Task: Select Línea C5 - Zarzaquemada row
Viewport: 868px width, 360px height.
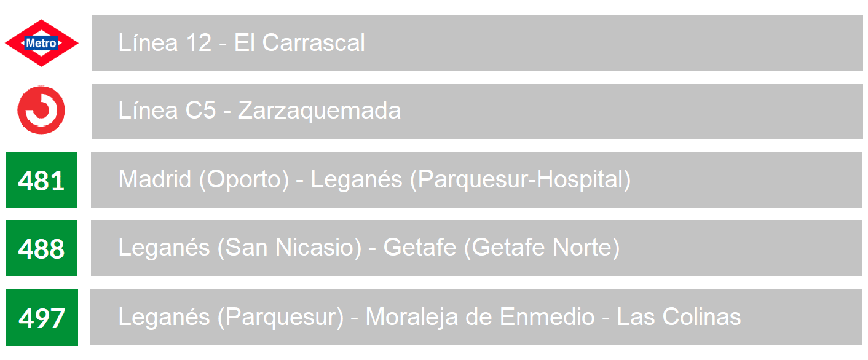Action: 476,111
